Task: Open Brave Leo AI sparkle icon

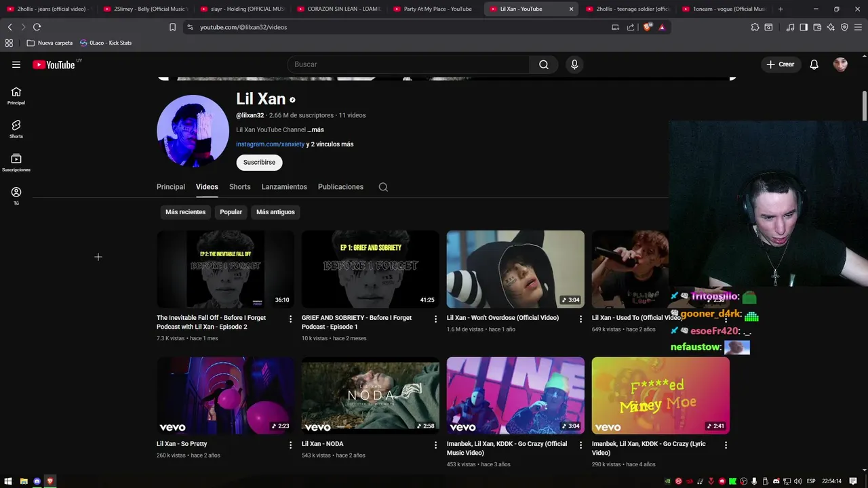Action: (x=831, y=27)
